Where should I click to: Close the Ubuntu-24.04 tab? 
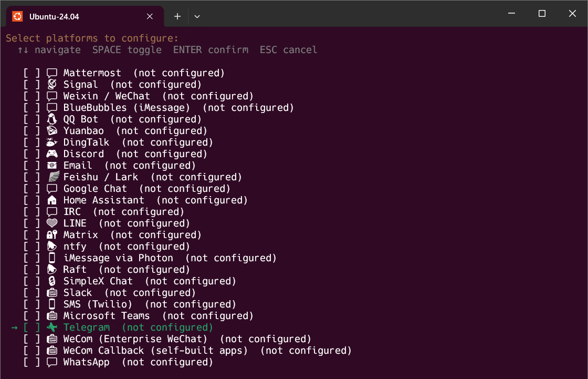(150, 16)
